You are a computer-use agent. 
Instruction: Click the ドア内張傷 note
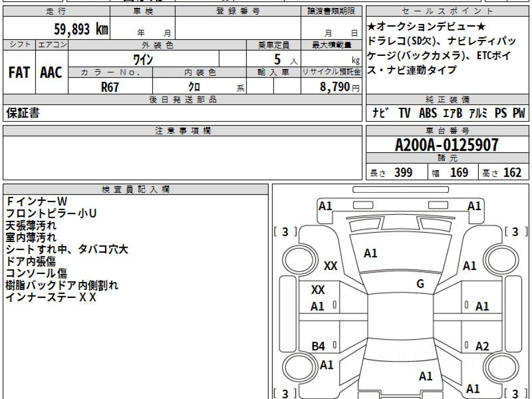tap(31, 262)
